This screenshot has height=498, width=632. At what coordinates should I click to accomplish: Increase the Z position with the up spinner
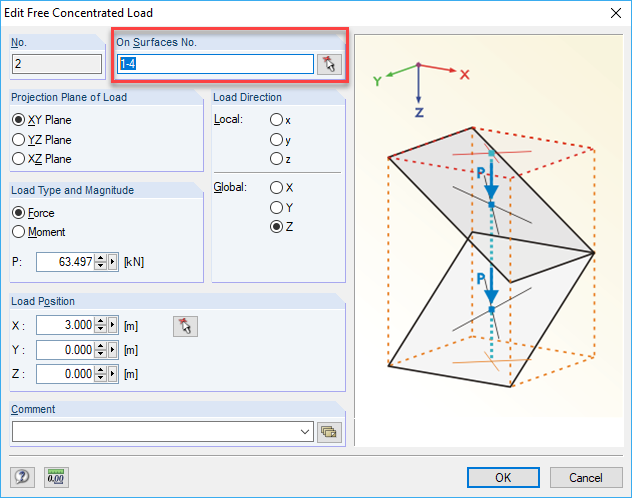[101, 370]
